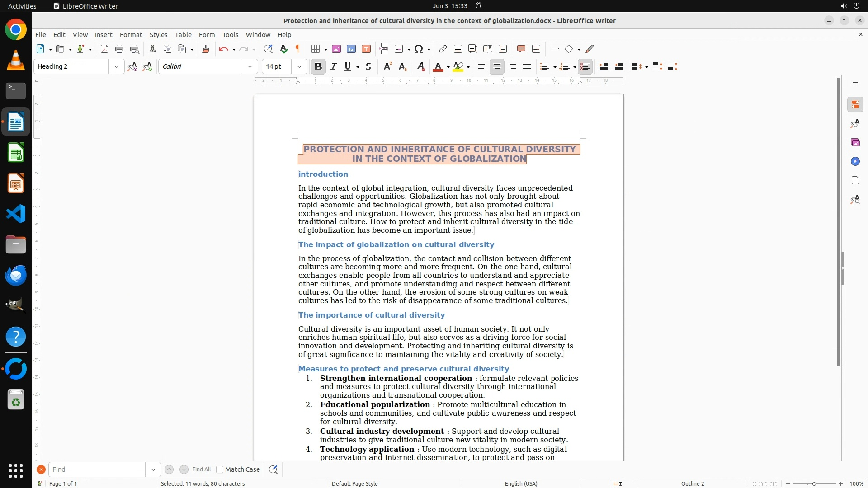
Task: Open the Gallery sidebar panel
Action: click(x=855, y=143)
